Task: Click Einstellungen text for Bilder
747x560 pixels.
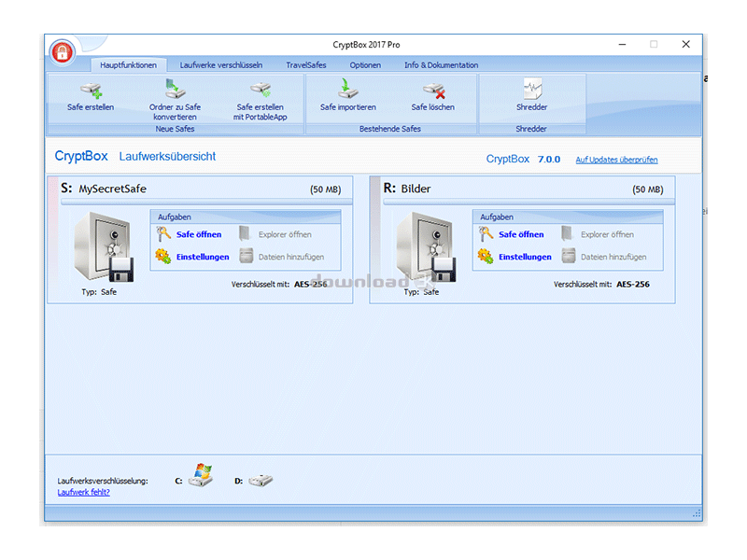Action: 525,257
